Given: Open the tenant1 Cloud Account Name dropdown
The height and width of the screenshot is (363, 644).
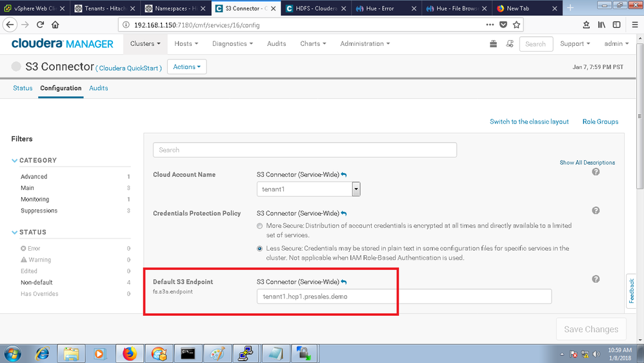Looking at the screenshot, I should click(308, 189).
